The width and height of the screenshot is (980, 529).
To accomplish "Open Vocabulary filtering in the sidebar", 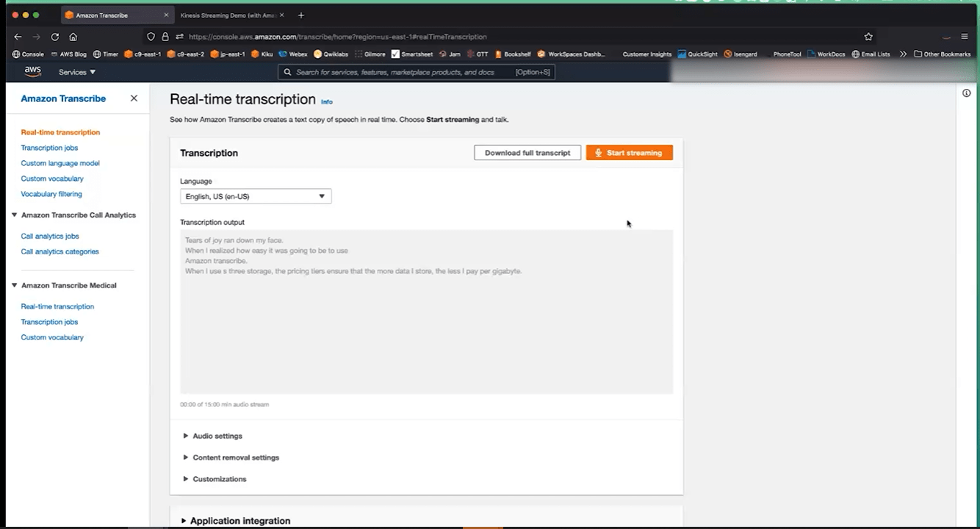I will (51, 193).
